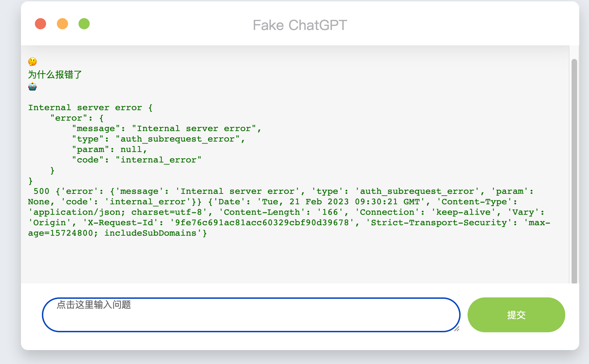589x364 pixels.
Task: Click the Content-Length value 166
Action: 330,212
